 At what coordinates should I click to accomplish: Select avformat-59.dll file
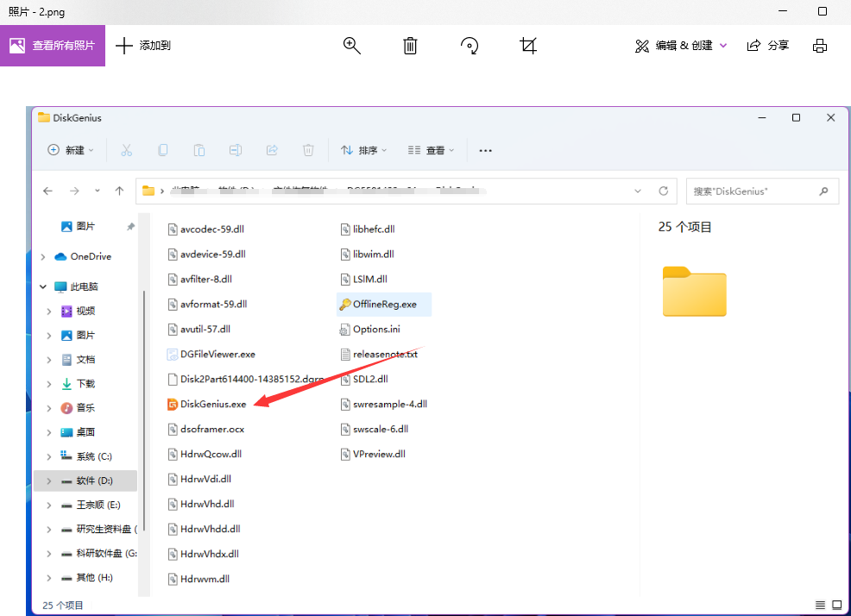pos(207,304)
